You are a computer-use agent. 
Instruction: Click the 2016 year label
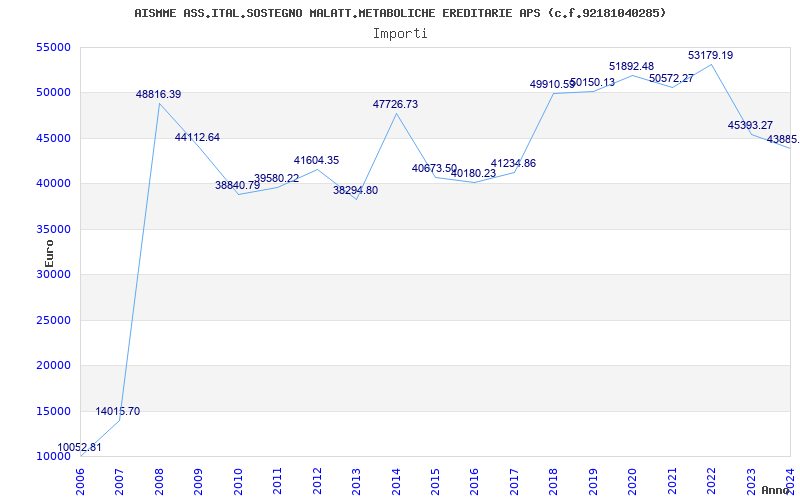pyautogui.click(x=474, y=482)
